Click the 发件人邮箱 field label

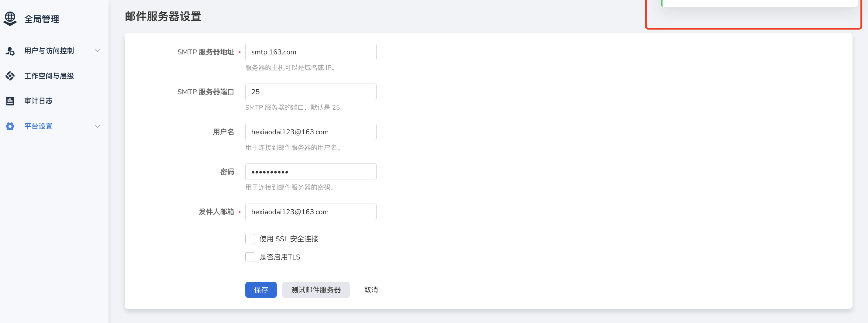[x=216, y=212]
